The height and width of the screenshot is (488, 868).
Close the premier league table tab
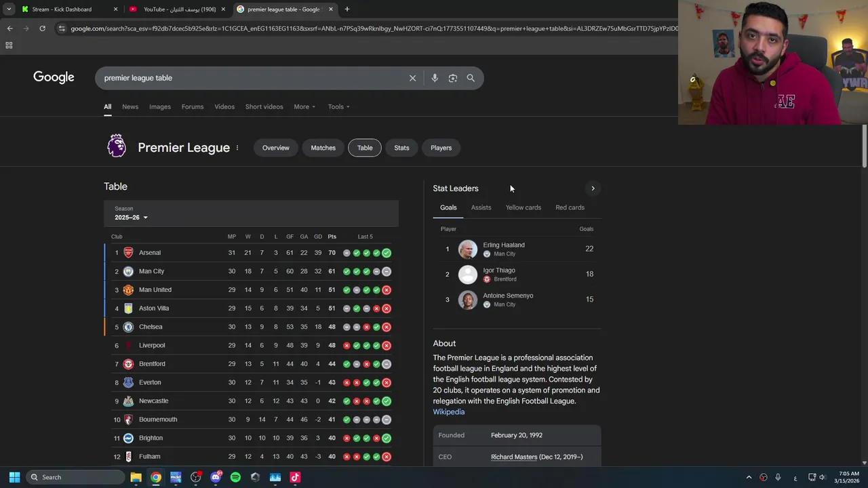coord(331,9)
